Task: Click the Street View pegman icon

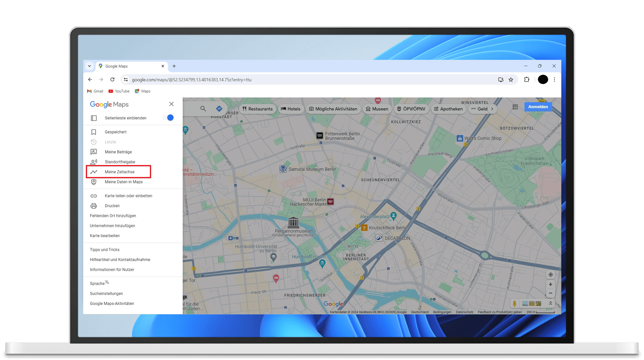Action: pyautogui.click(x=514, y=304)
